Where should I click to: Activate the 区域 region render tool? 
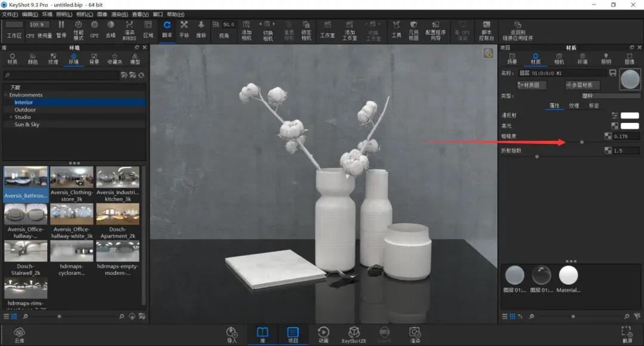click(x=148, y=30)
